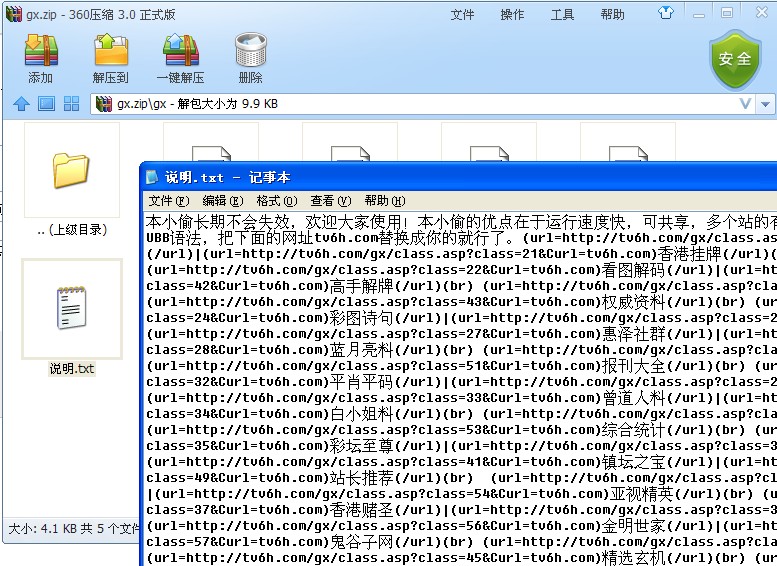Open 文件 menu in 360压缩
This screenshot has height=566, width=777.
click(462, 15)
